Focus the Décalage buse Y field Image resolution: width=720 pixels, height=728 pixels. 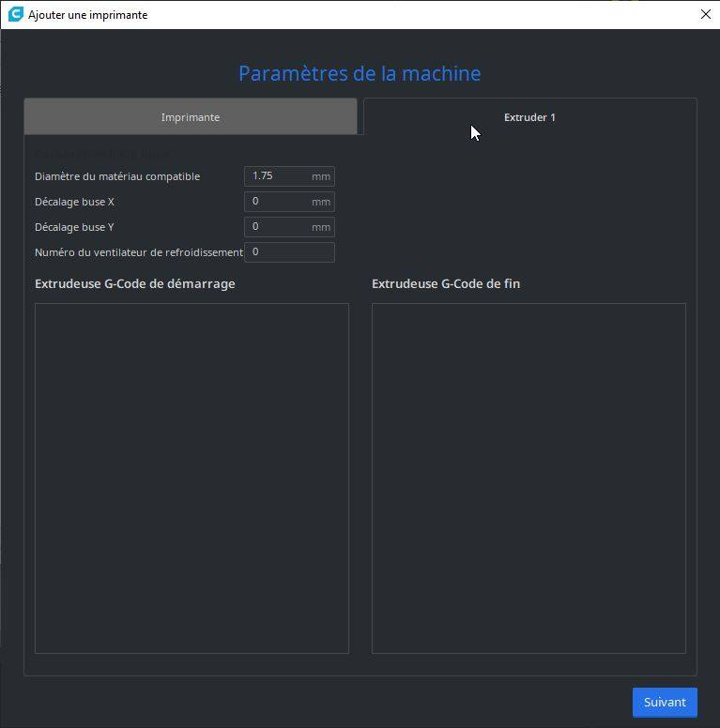pos(289,227)
